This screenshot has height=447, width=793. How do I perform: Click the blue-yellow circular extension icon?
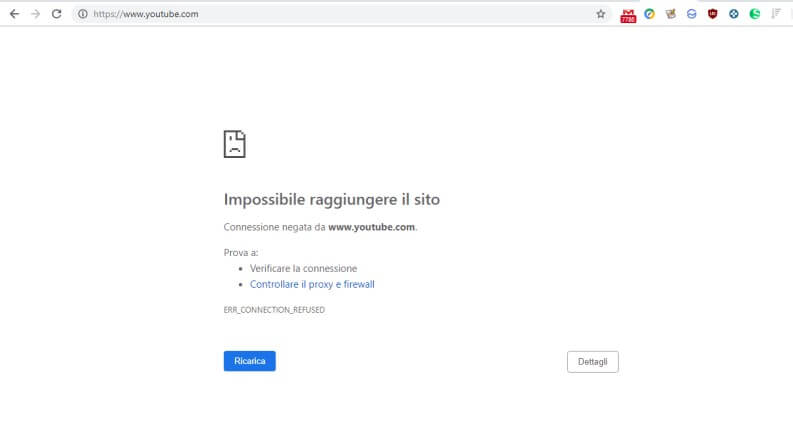click(649, 14)
